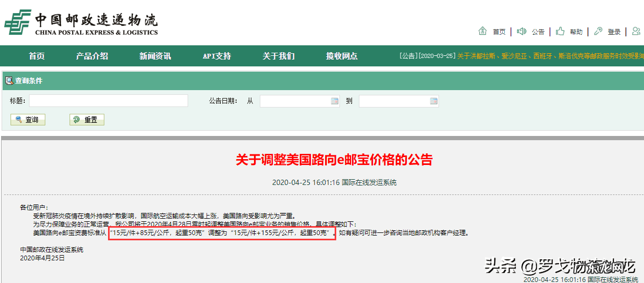Open the 登录 link
Image resolution: width=644 pixels, height=283 pixels.
click(x=614, y=32)
